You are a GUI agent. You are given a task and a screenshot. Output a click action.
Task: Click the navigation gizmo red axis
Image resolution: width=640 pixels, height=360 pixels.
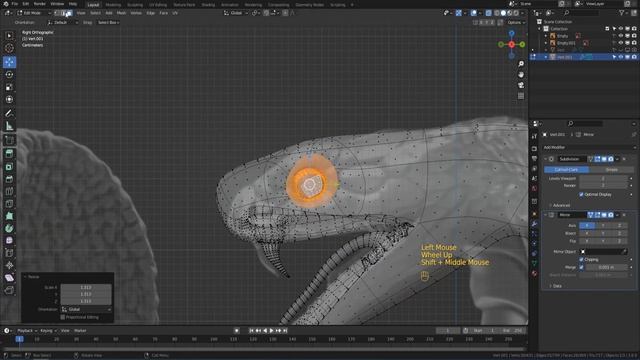coord(511,44)
